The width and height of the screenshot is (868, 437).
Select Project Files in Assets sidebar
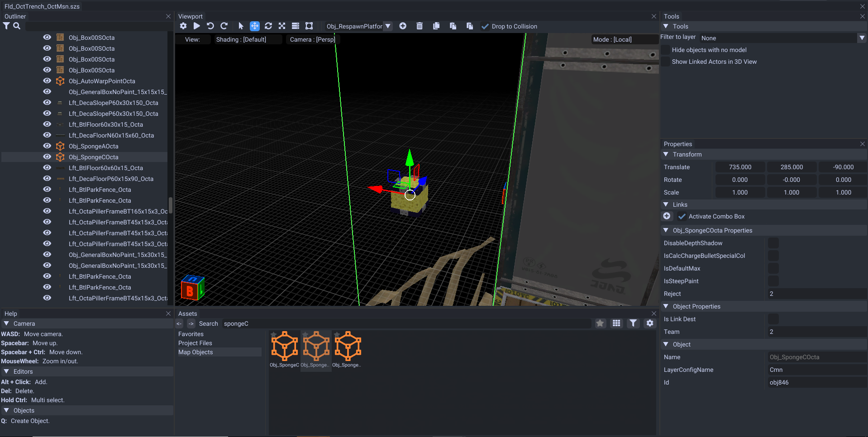point(195,343)
